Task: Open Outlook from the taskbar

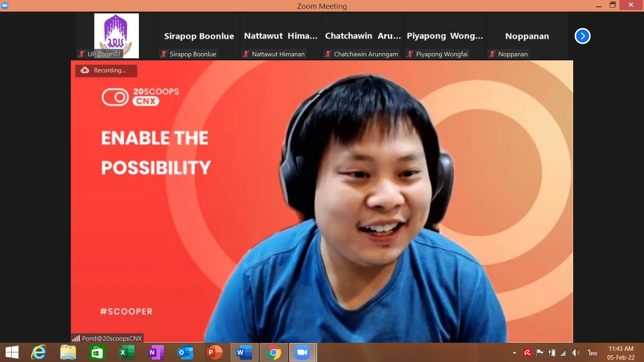Action: point(186,352)
